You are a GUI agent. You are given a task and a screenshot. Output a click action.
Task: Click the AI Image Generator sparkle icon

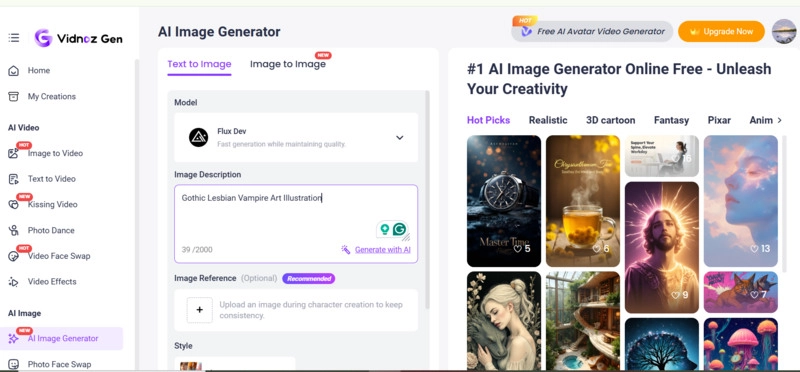click(13, 339)
